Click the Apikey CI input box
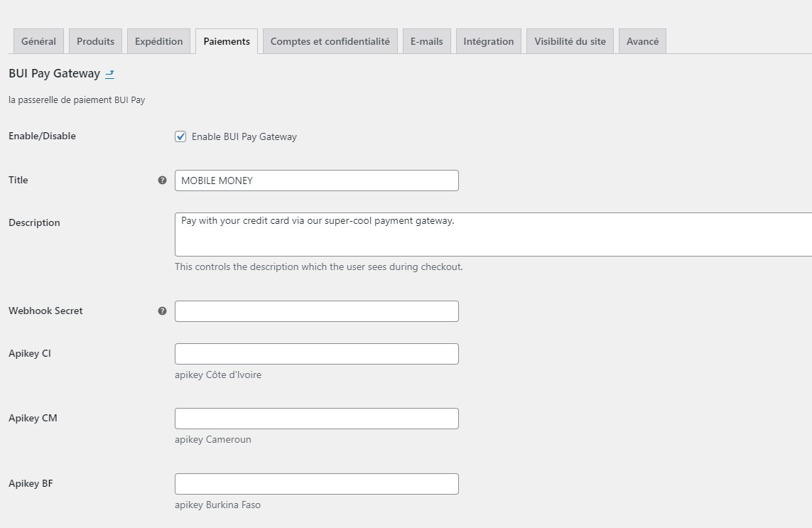The width and height of the screenshot is (812, 528). click(x=316, y=353)
